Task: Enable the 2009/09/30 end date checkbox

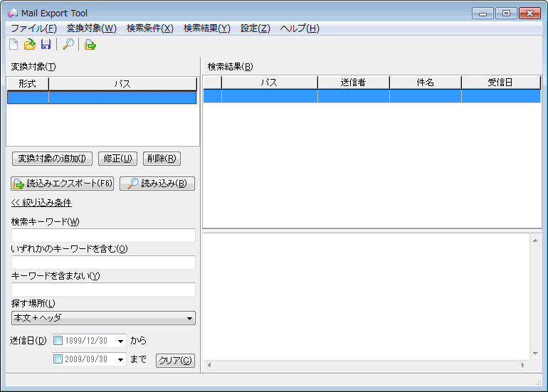Action: 58,360
